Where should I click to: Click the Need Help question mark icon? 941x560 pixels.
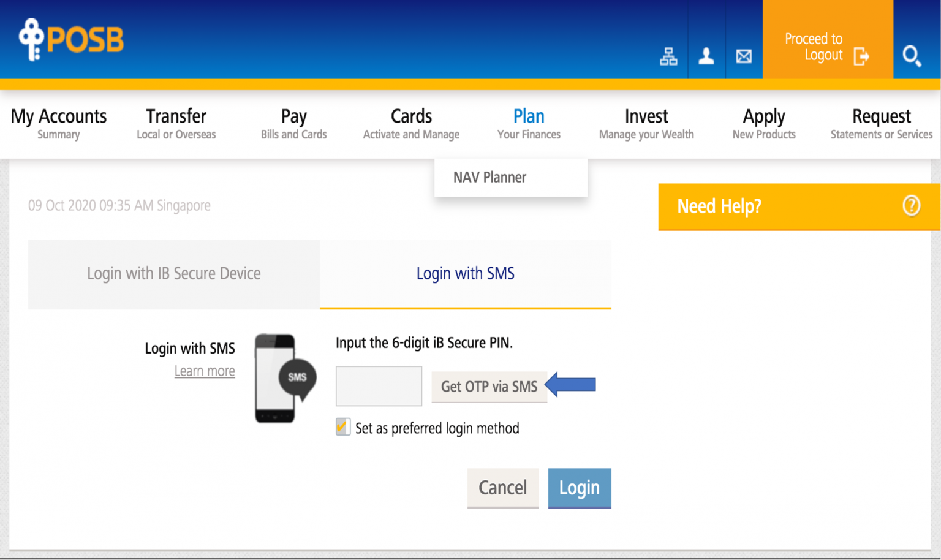[912, 205]
